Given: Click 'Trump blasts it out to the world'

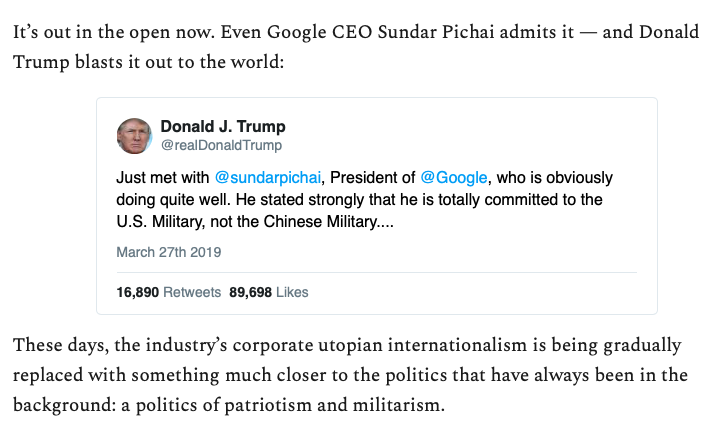Looking at the screenshot, I should tap(146, 62).
